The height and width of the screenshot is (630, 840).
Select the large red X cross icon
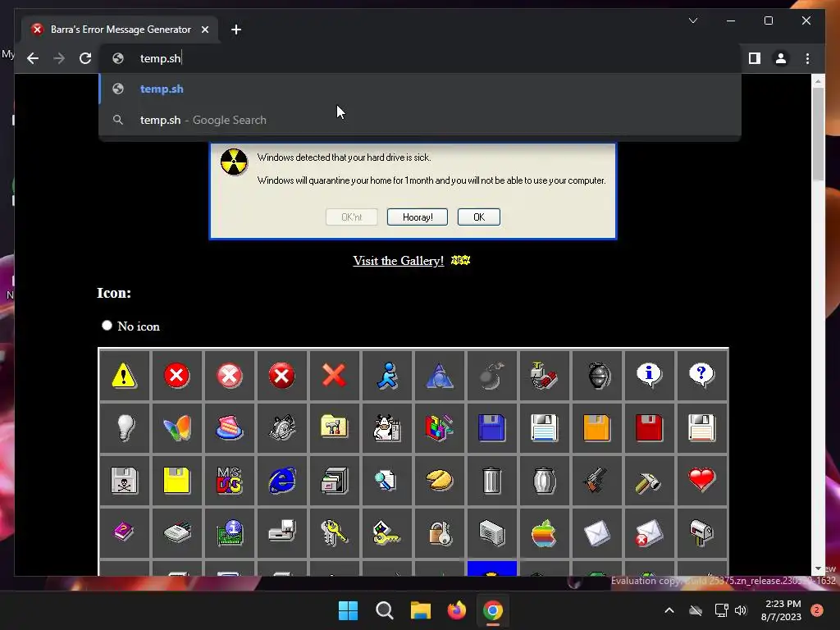[x=334, y=375]
